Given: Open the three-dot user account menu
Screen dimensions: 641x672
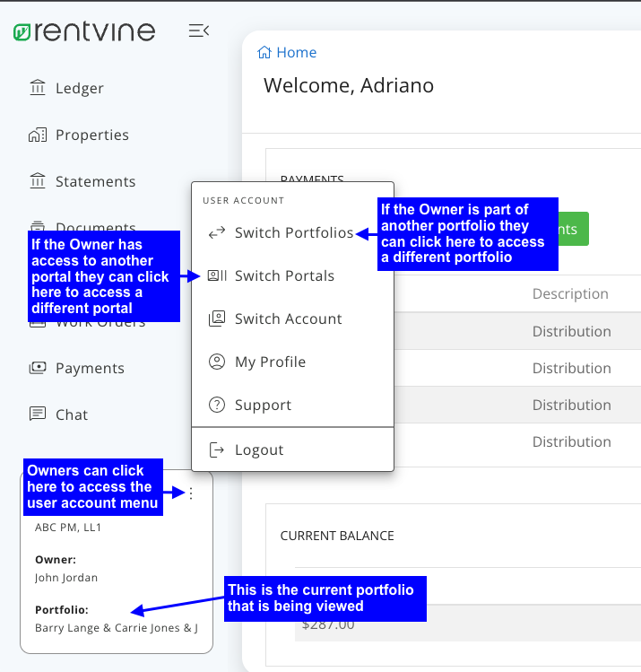Looking at the screenshot, I should point(190,493).
